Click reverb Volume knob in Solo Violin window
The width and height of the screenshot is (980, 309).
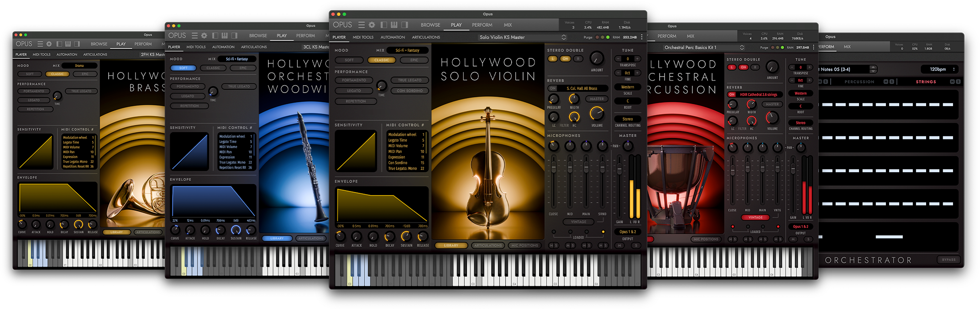tap(597, 113)
